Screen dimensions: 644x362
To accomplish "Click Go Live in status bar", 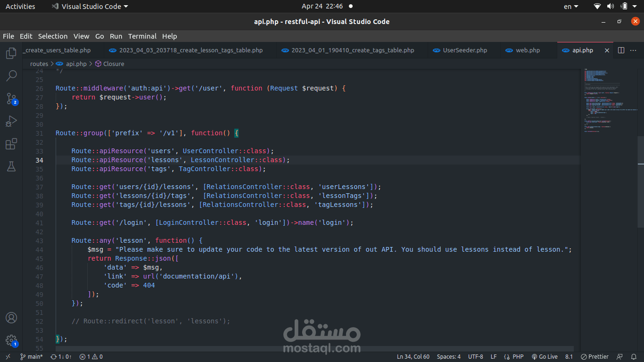I will tap(545, 357).
